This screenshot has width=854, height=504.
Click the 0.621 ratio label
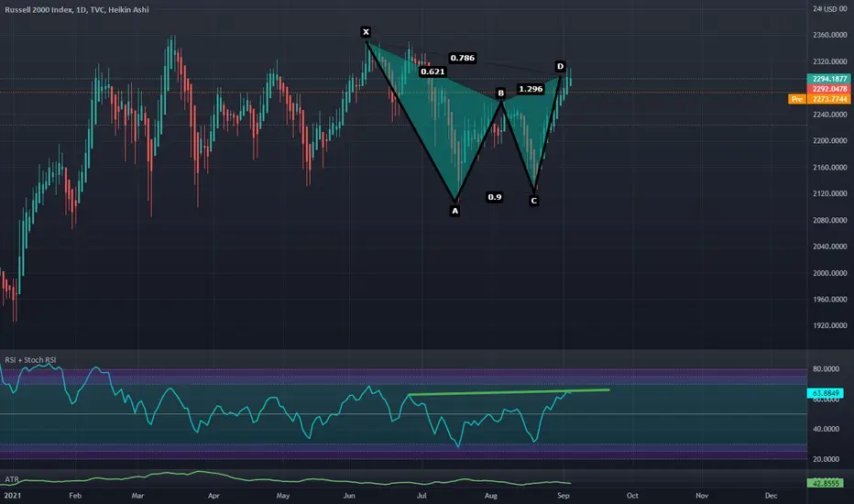click(x=433, y=71)
